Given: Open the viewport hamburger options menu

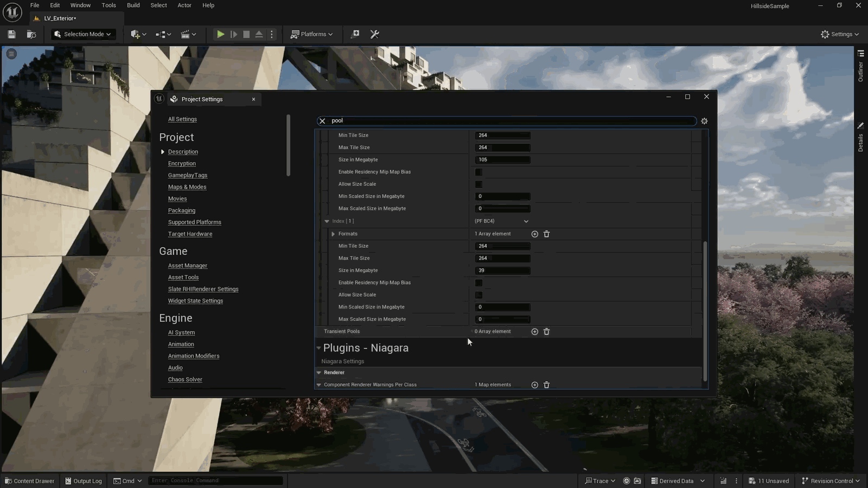Looking at the screenshot, I should click(x=11, y=54).
